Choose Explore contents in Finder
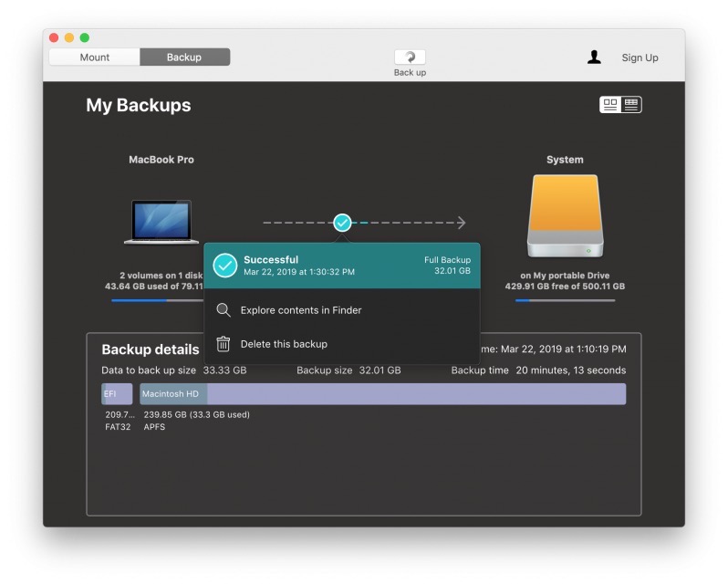Image resolution: width=728 pixels, height=584 pixels. tap(301, 310)
